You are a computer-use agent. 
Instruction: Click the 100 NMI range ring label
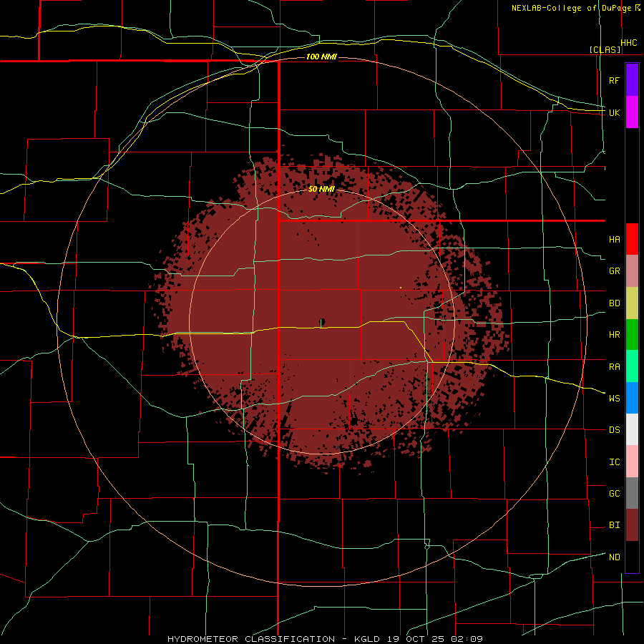(321, 57)
